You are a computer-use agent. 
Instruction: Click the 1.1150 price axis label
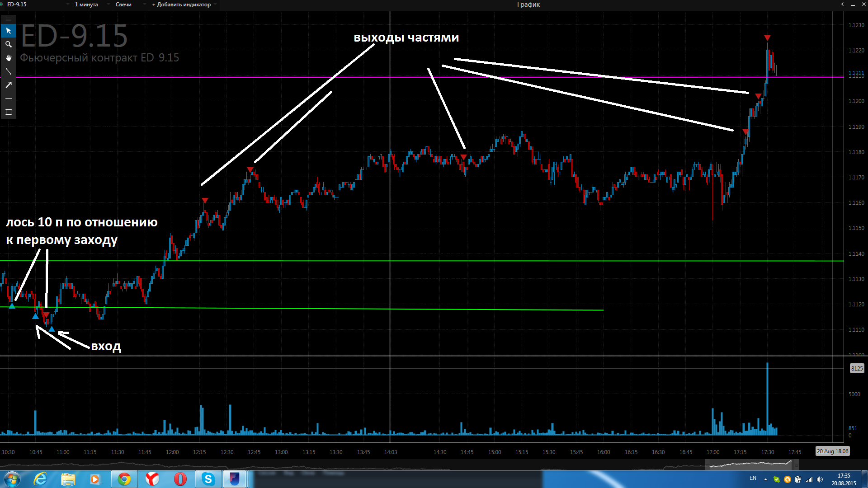point(856,228)
